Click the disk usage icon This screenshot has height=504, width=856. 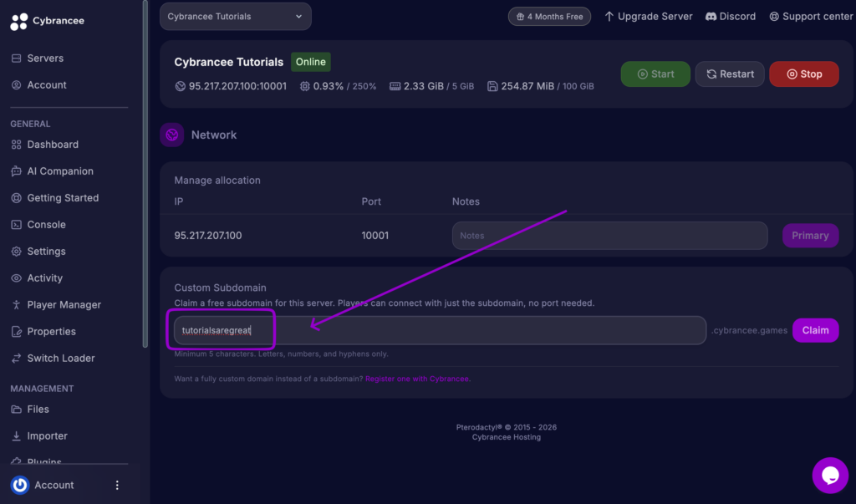[x=492, y=86]
